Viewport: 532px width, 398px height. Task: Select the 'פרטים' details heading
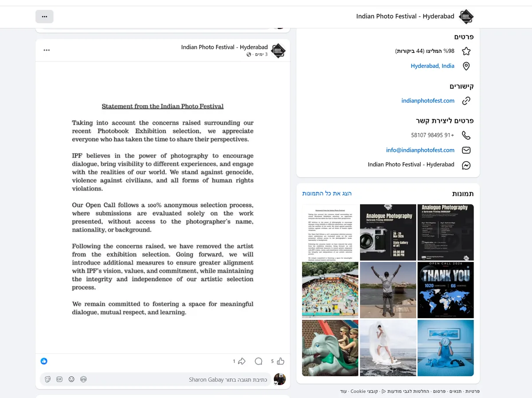point(464,37)
